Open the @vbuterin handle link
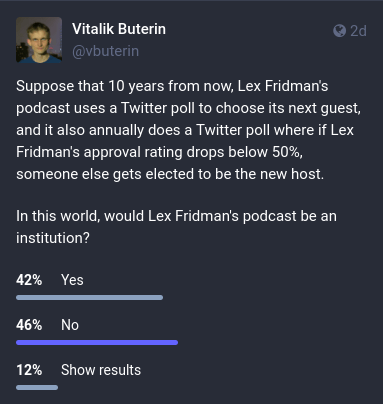 pos(105,51)
